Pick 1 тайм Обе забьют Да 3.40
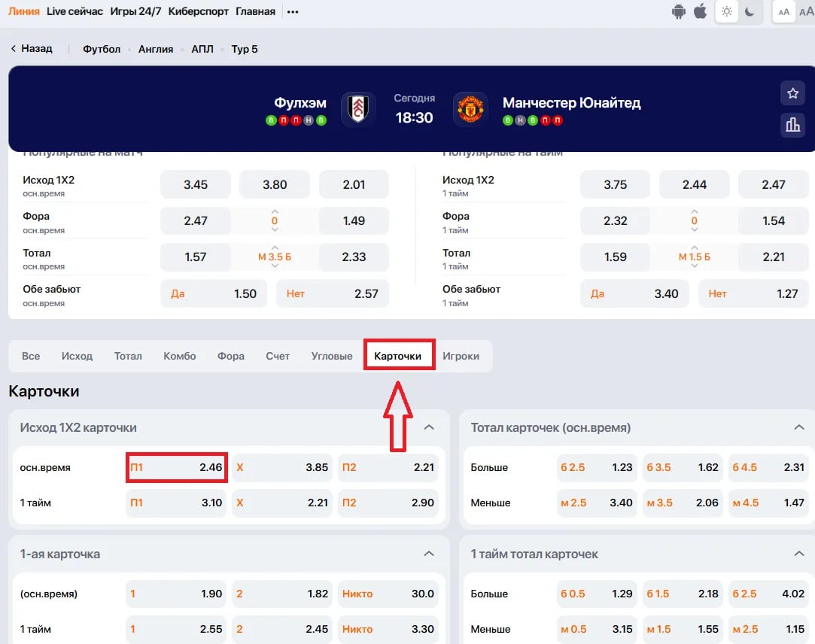Image resolution: width=815 pixels, height=644 pixels. 634,293
